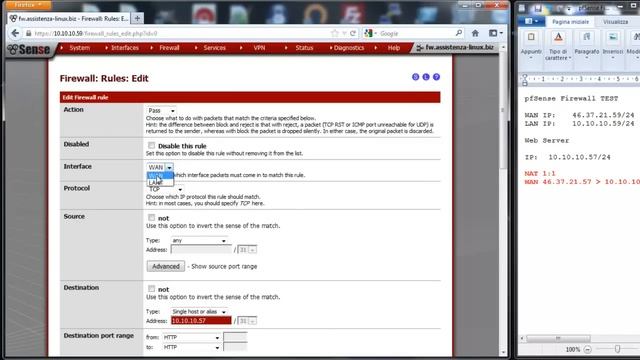Image resolution: width=640 pixels, height=360 pixels.
Task: Open the Destination port to HTTP dropdown
Action: (191, 347)
